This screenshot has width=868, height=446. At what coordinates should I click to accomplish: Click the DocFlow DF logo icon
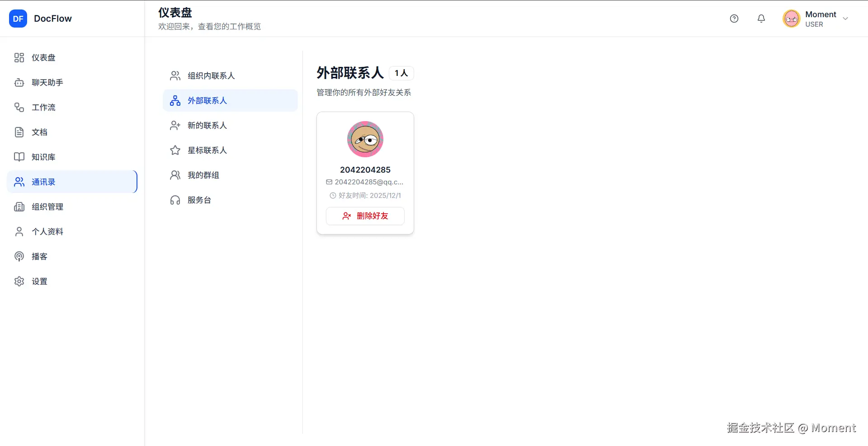tap(18, 19)
